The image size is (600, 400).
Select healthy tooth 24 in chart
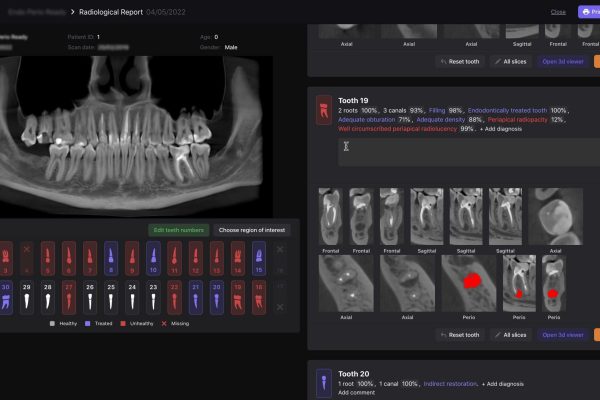132,298
